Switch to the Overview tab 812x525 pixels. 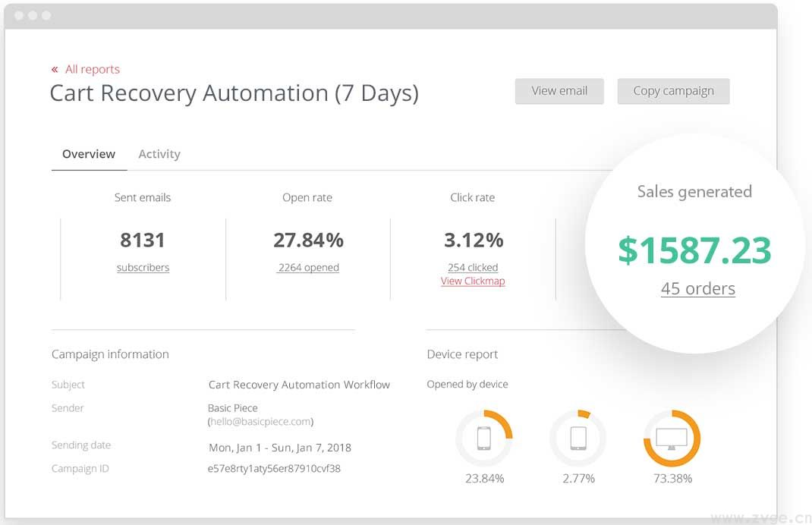pyautogui.click(x=89, y=154)
